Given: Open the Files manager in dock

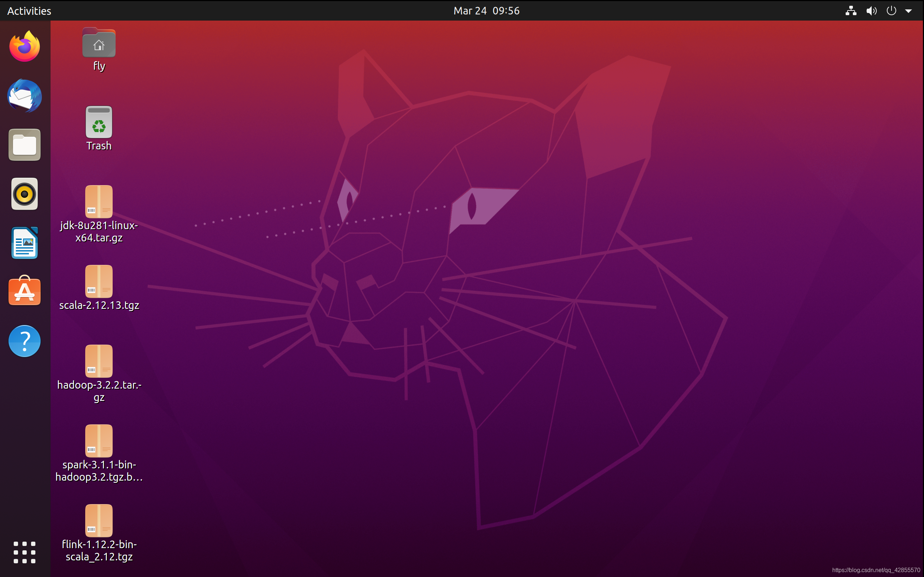Looking at the screenshot, I should [25, 145].
